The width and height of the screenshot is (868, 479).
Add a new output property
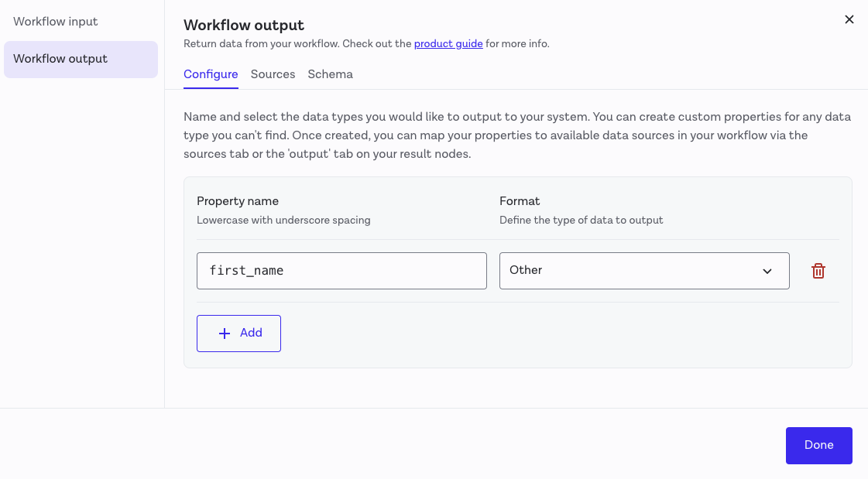(x=238, y=333)
